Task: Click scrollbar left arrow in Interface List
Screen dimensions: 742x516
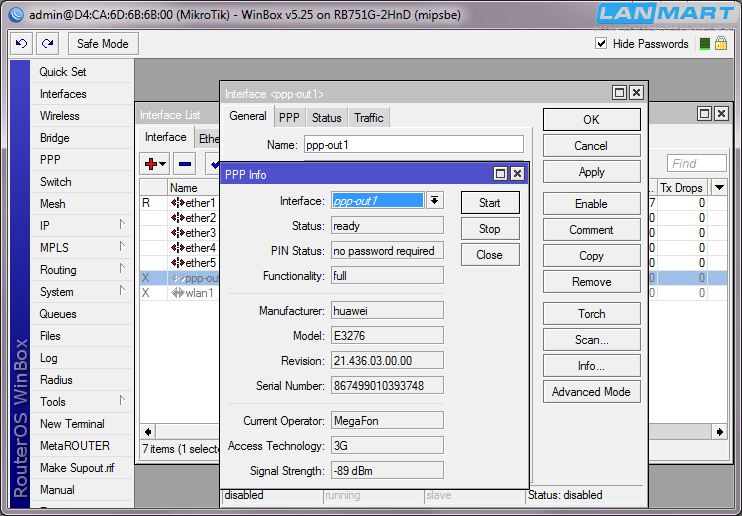Action: click(148, 431)
